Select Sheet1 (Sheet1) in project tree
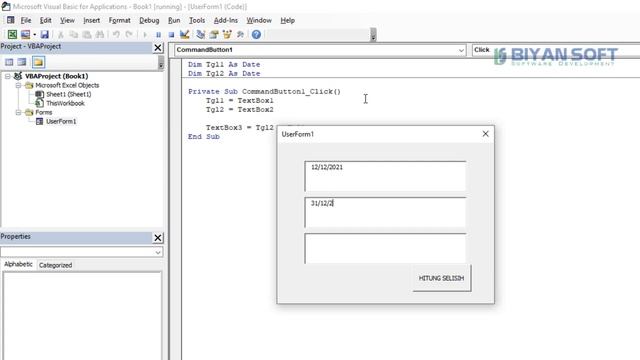 69,94
